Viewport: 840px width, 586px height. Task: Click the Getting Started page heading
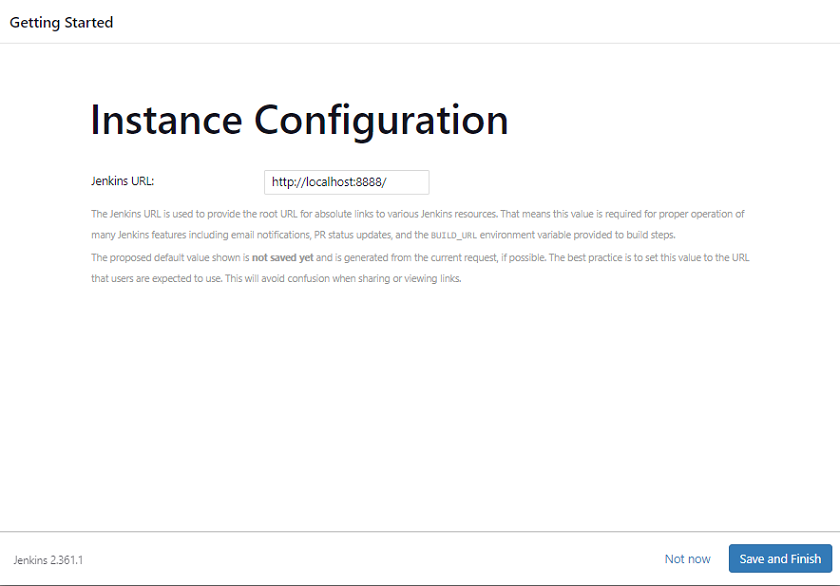point(61,21)
